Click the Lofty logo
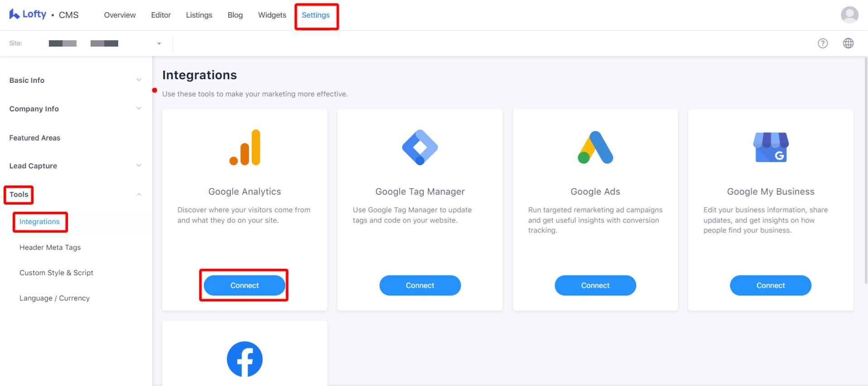 pos(28,14)
